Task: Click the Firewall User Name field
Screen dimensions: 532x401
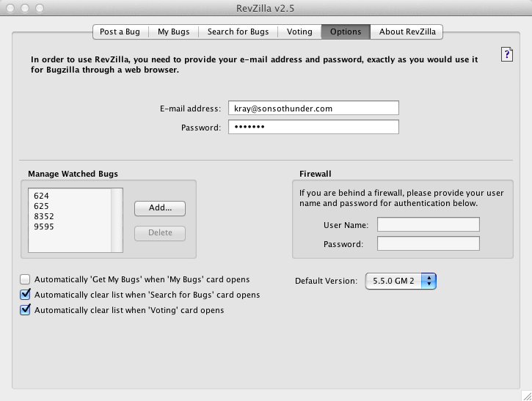Action: click(x=428, y=224)
